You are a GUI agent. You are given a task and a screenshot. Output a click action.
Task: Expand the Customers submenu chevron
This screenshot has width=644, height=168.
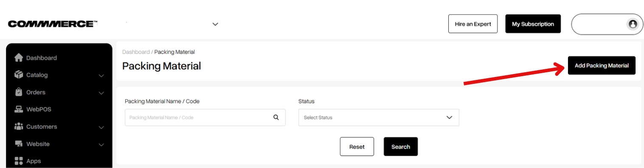pyautogui.click(x=101, y=127)
